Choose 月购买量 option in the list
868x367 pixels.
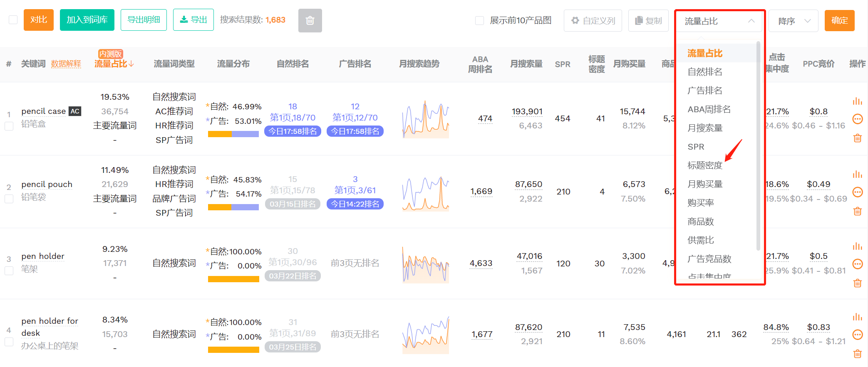(x=705, y=184)
